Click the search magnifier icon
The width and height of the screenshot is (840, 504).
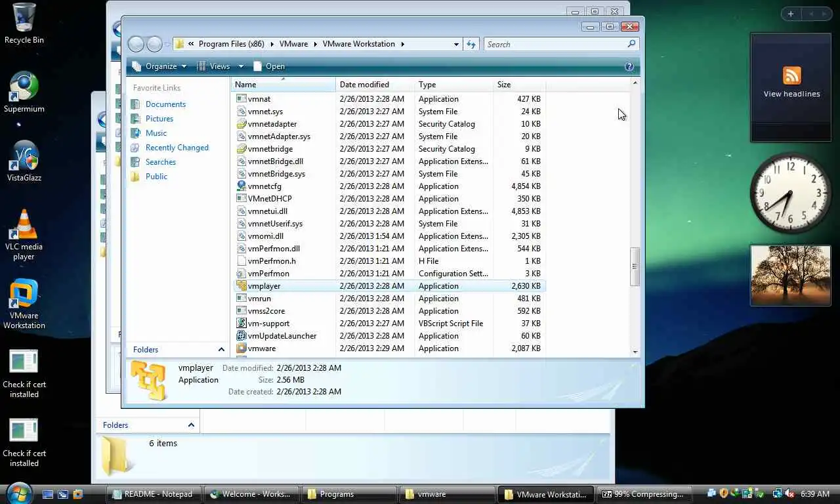click(x=631, y=44)
